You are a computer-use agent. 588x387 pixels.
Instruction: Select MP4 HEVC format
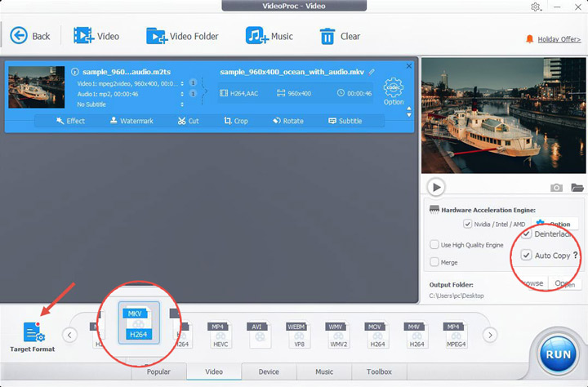(x=220, y=335)
